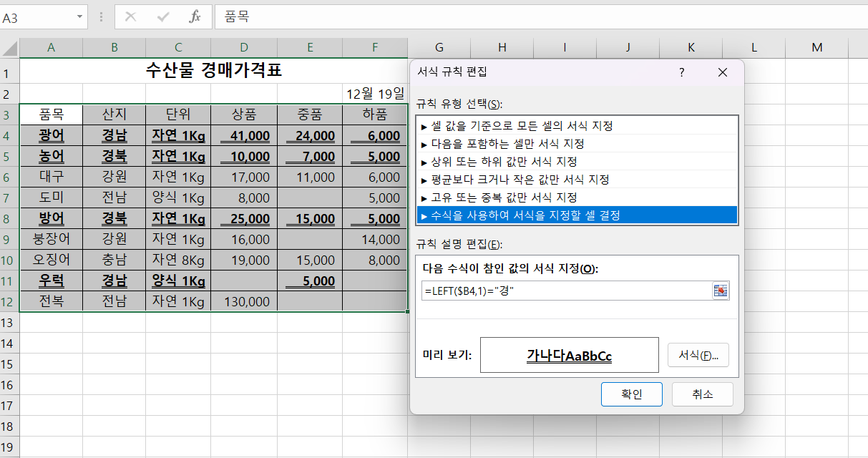Click the dialog help question mark
The height and width of the screenshot is (458, 868).
(682, 72)
